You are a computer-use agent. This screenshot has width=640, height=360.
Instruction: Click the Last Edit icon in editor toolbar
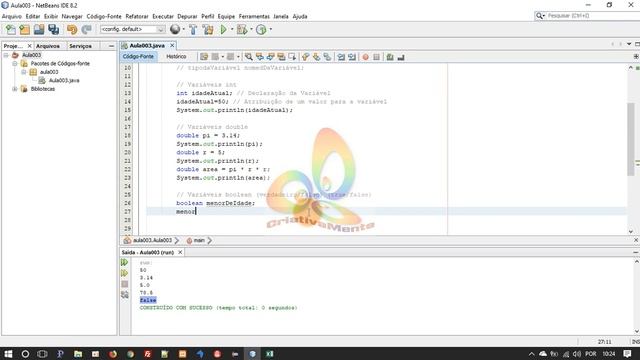(204, 57)
